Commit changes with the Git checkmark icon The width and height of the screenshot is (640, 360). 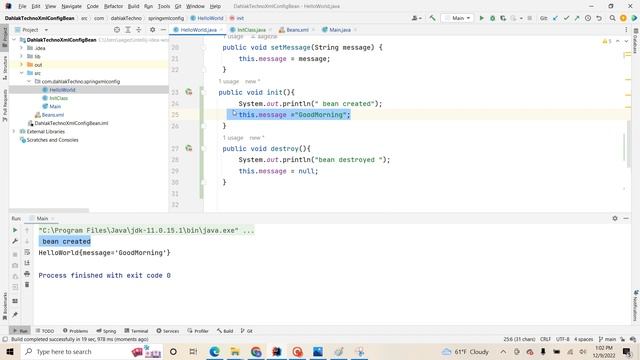(x=566, y=18)
